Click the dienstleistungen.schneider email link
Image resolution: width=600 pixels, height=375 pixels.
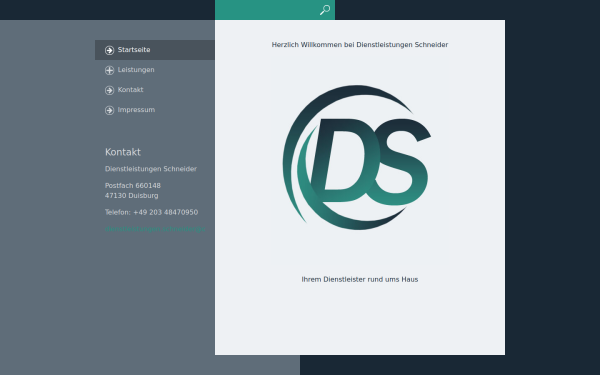tap(155, 229)
